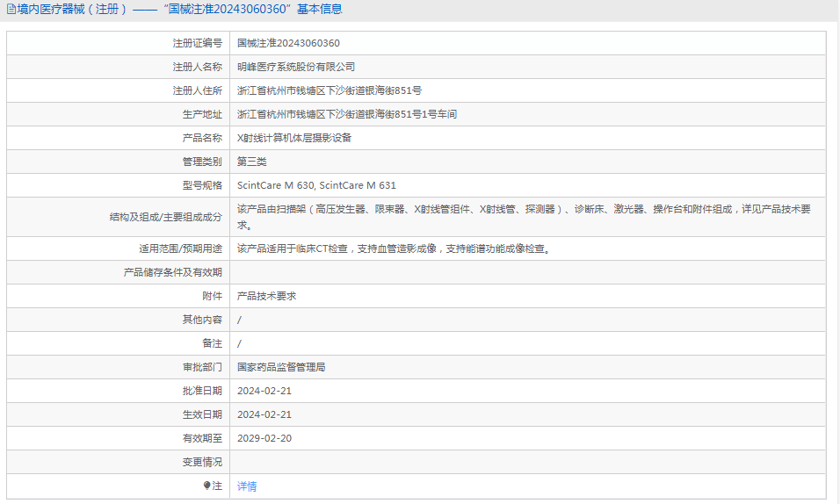Click the 注册人名称 label
This screenshot has width=840, height=504.
pyautogui.click(x=197, y=67)
